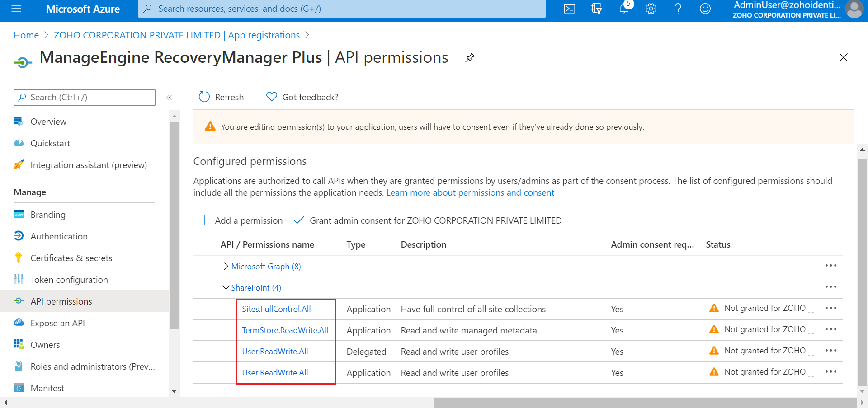868x408 pixels.
Task: Open the feedback smiley icon
Action: (705, 9)
